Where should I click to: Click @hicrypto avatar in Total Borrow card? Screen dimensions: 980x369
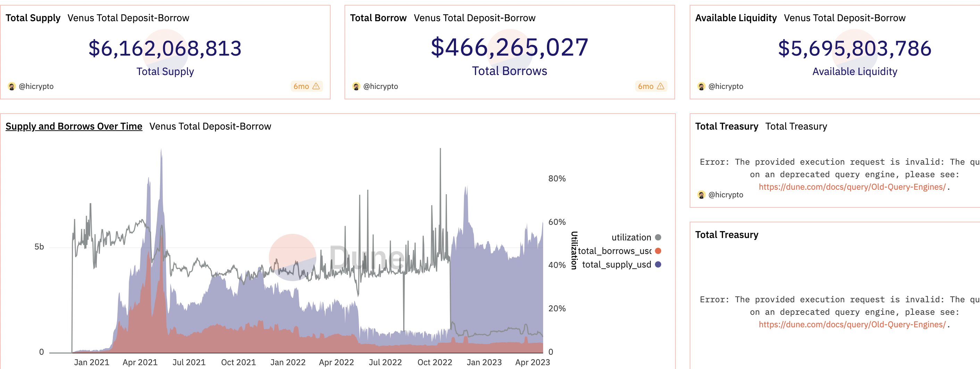click(x=356, y=87)
